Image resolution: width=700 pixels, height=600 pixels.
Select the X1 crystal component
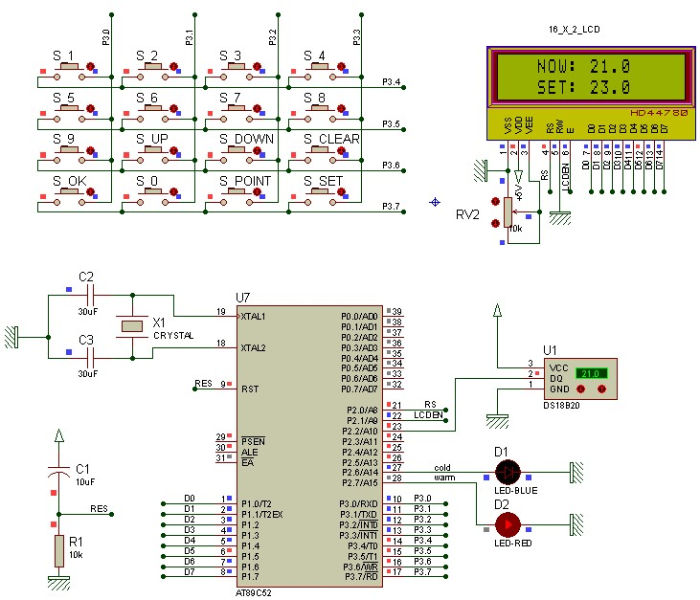(132, 326)
